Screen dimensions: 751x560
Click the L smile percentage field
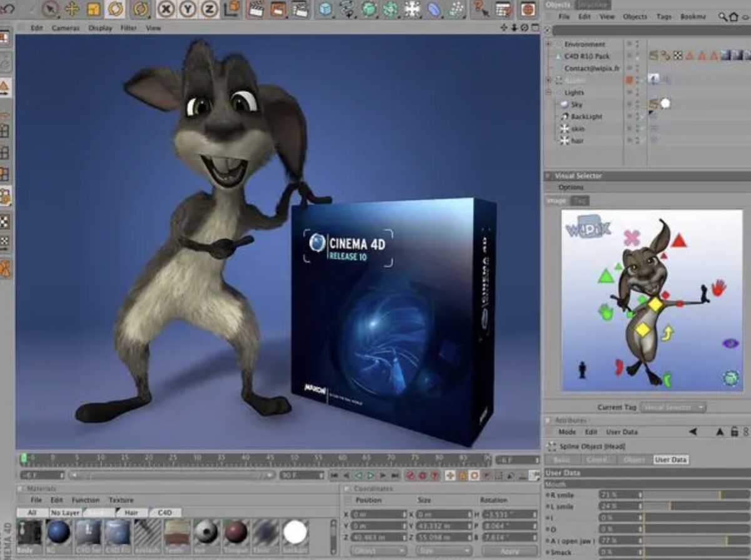coord(620,506)
